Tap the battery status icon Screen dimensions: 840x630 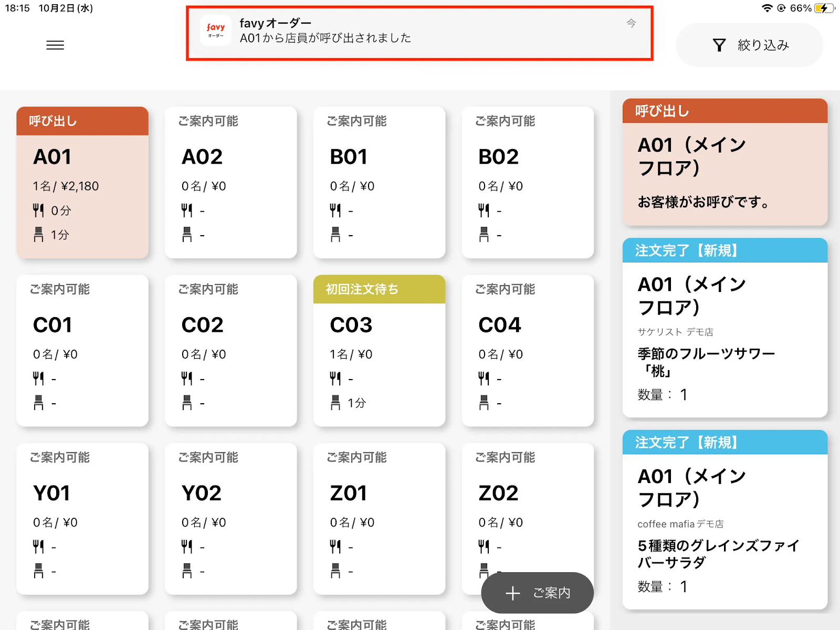click(824, 8)
